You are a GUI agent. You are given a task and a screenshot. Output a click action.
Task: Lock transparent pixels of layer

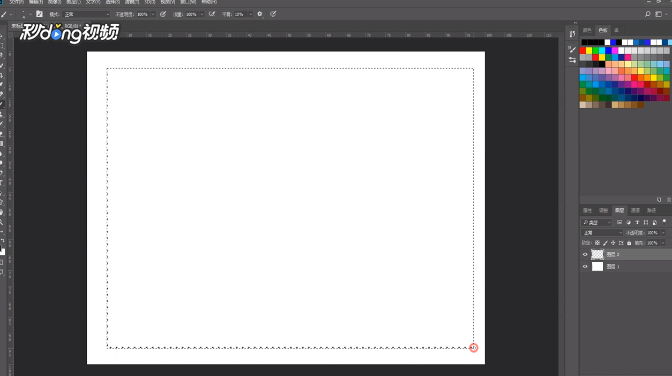click(597, 243)
